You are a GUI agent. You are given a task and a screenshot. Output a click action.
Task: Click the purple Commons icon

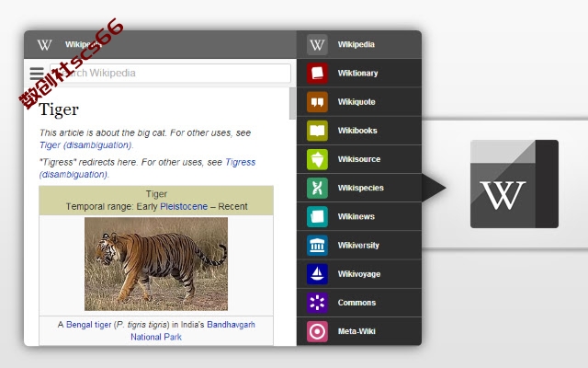click(x=317, y=303)
